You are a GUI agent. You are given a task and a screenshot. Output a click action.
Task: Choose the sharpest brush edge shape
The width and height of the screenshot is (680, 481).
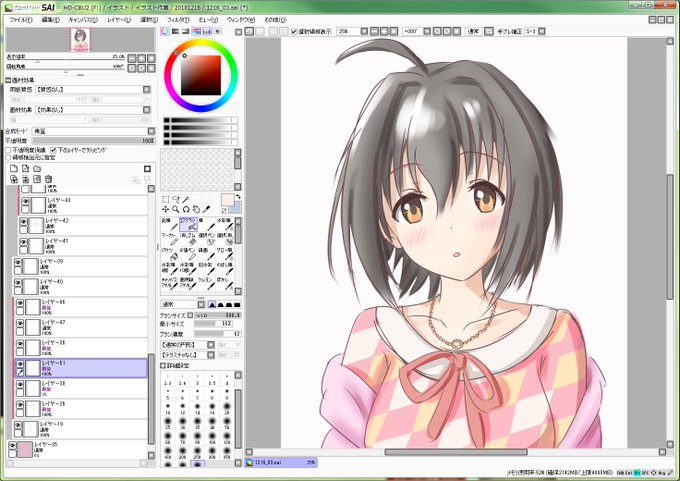pyautogui.click(x=212, y=304)
